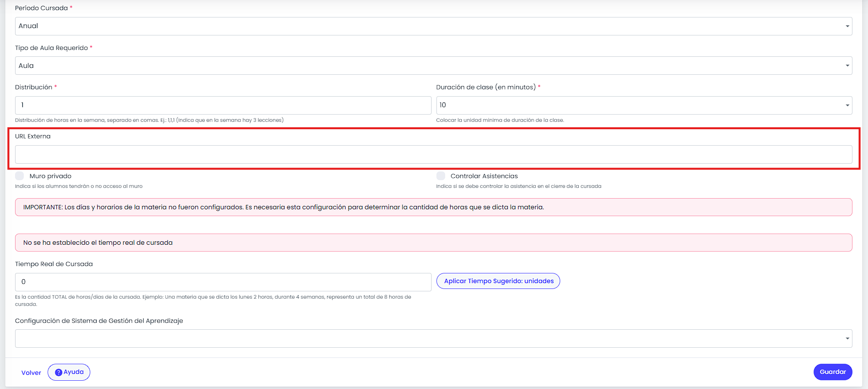This screenshot has width=868, height=389.
Task: Click the 'Indica si los alumnos tendrán' hint
Action: (x=79, y=186)
